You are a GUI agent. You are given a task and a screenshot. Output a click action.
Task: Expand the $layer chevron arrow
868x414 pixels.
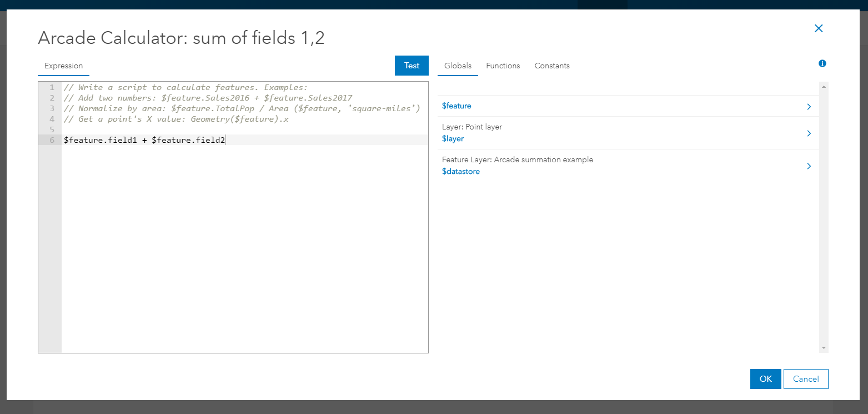pyautogui.click(x=809, y=133)
